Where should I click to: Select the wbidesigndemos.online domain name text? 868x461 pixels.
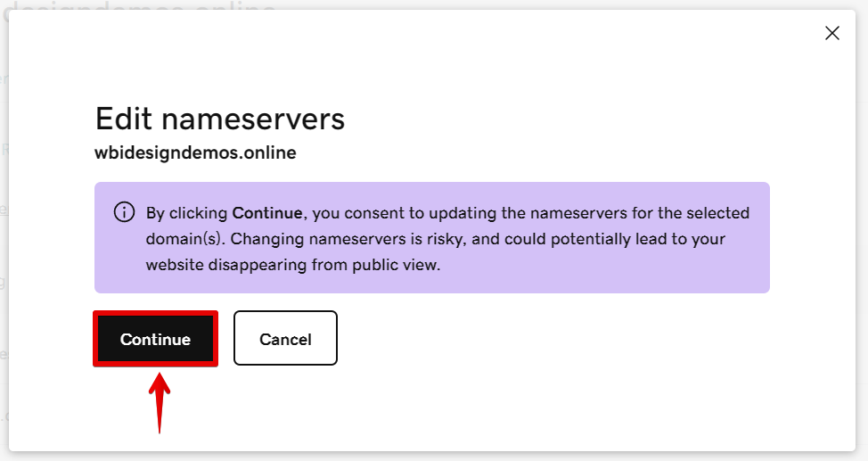195,152
